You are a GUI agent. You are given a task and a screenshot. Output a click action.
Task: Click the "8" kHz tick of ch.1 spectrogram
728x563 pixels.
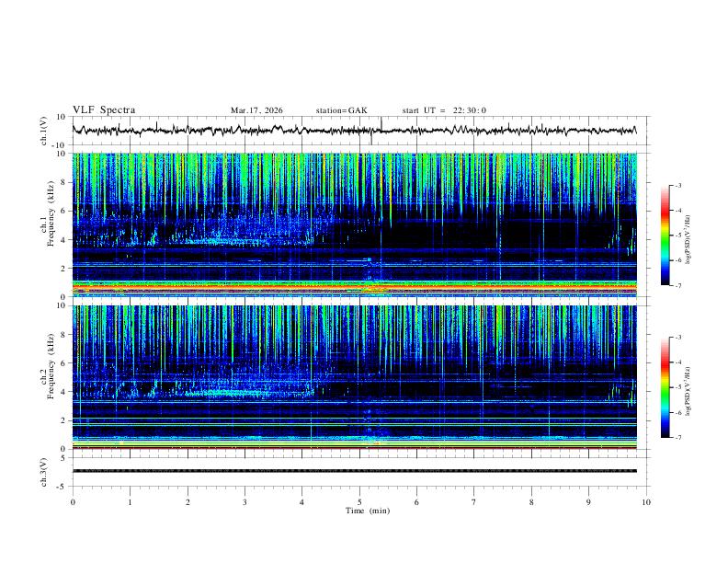63,182
